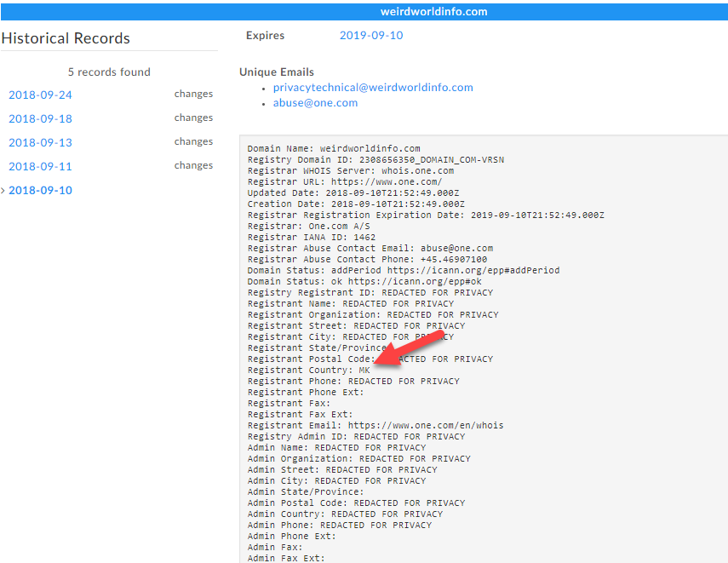View changes for the 2018-09-11 record
Image resolution: width=728 pixels, height=563 pixels.
[193, 165]
